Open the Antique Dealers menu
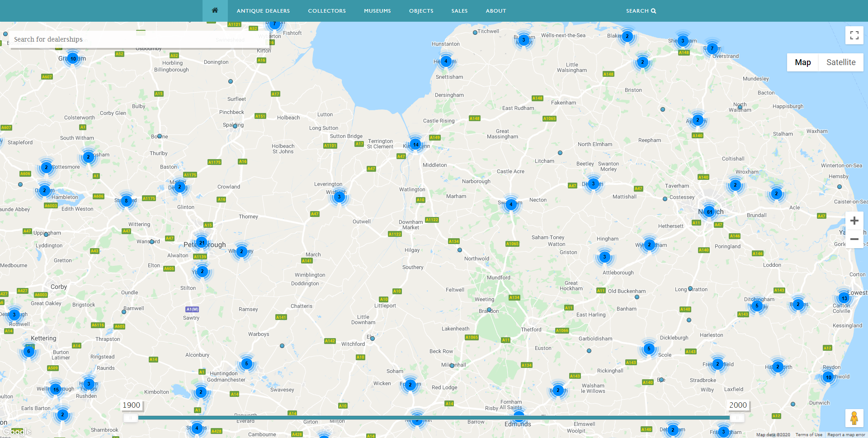 click(263, 11)
